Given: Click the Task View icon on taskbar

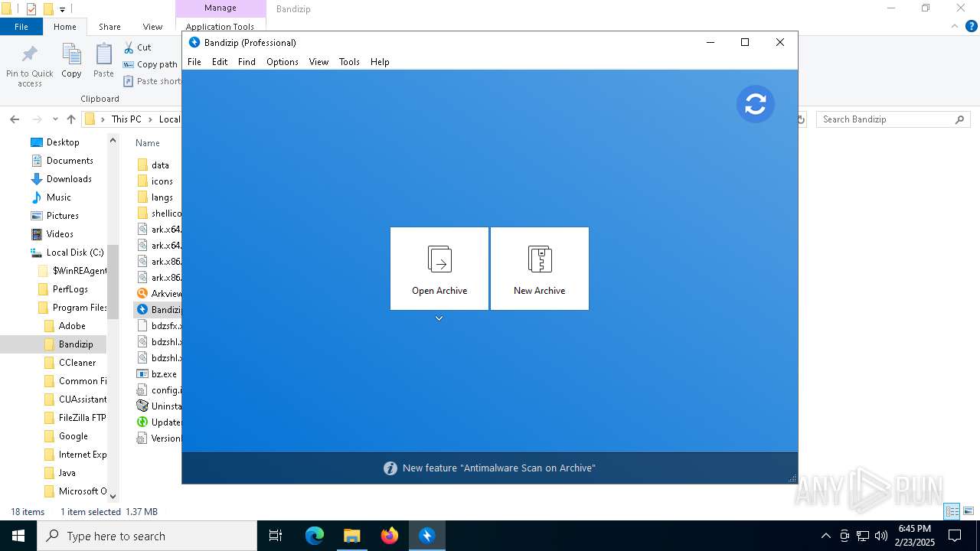Looking at the screenshot, I should click(x=276, y=536).
